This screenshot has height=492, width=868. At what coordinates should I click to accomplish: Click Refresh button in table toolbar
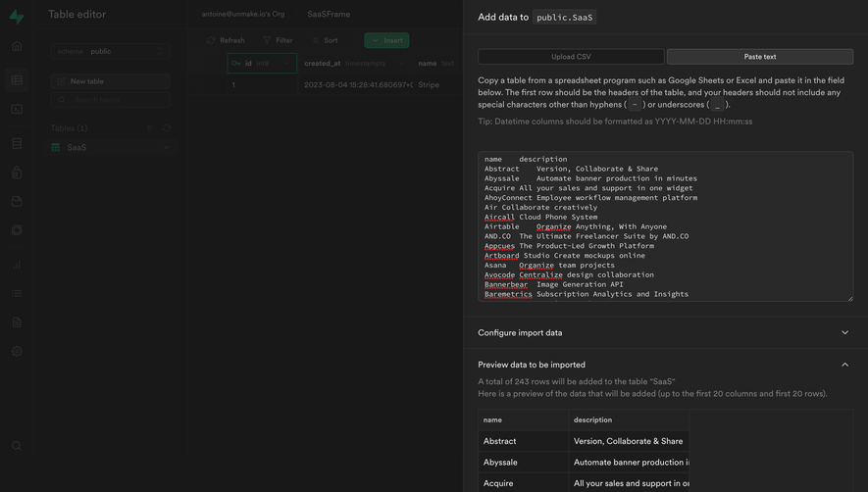(226, 40)
